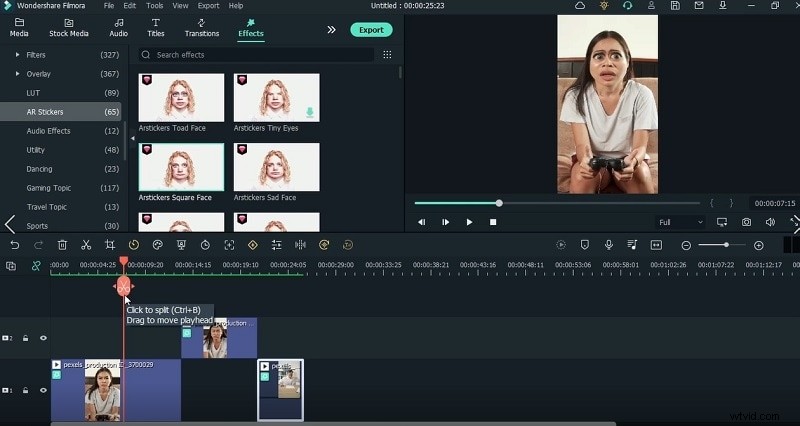Expand the Filters category

pyautogui.click(x=18, y=55)
